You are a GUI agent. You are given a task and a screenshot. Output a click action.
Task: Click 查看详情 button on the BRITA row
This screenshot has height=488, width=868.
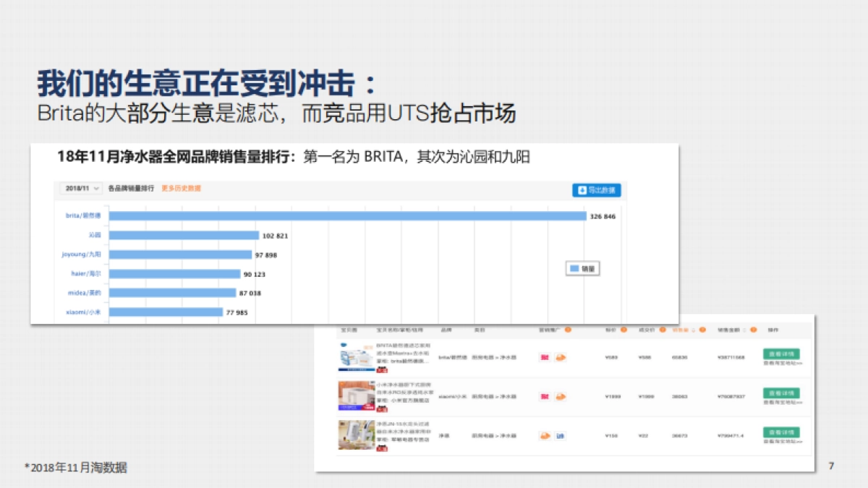coord(780,354)
